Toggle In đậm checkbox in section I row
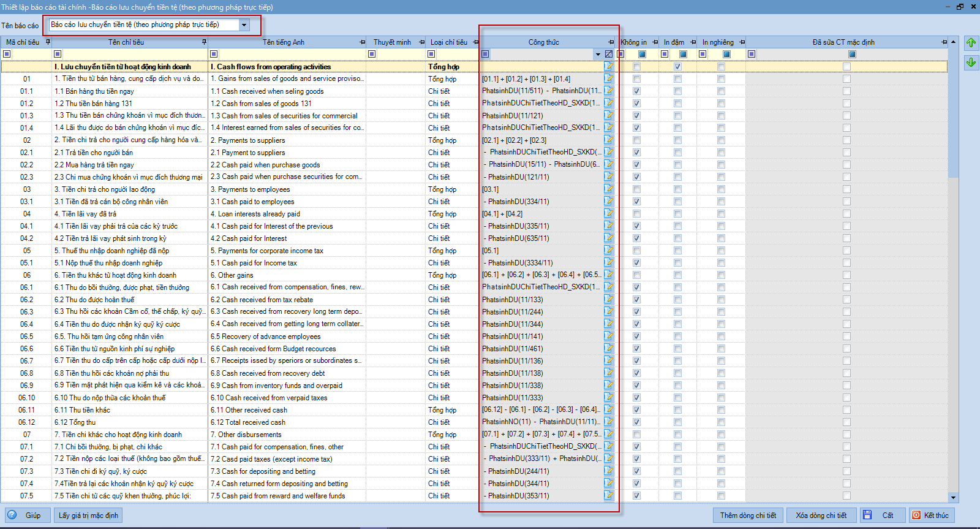This screenshot has height=529, width=980. (677, 66)
